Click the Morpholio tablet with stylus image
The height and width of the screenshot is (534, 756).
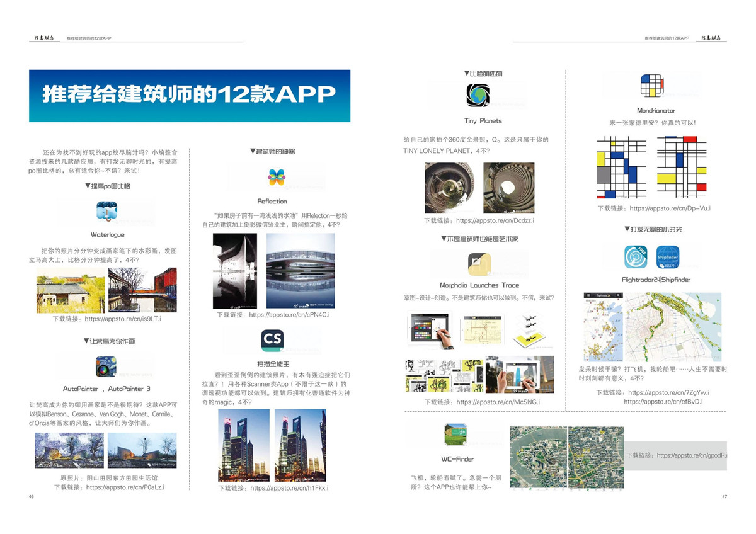click(430, 331)
